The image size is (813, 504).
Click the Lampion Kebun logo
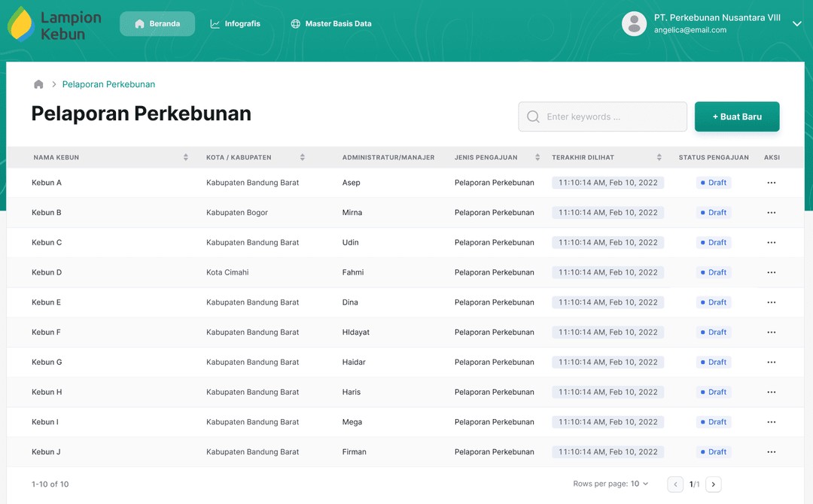(54, 24)
